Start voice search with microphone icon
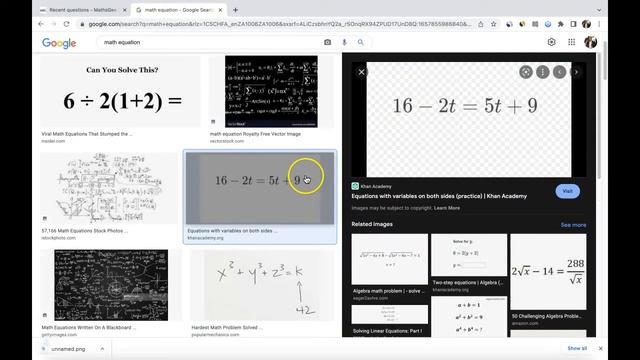 click(344, 42)
